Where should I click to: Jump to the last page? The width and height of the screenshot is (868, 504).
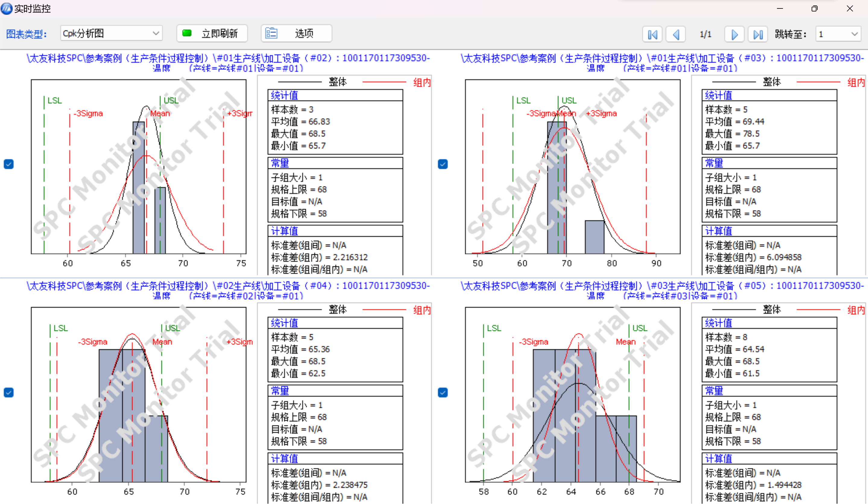click(x=757, y=34)
